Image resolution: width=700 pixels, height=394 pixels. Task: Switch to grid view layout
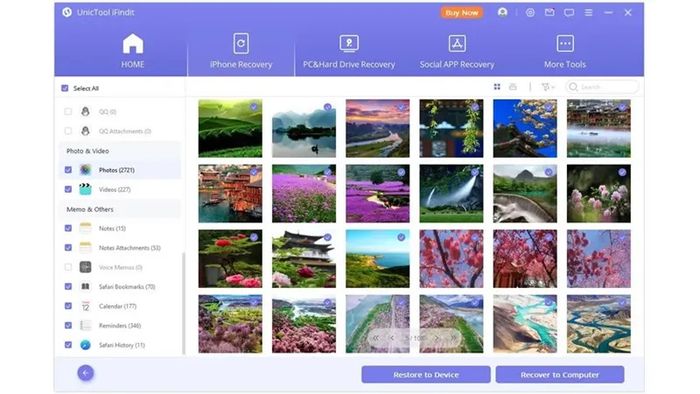pyautogui.click(x=497, y=87)
